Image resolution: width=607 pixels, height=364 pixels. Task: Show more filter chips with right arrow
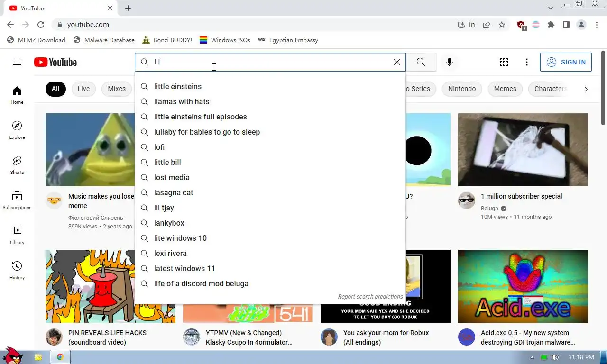tap(586, 89)
